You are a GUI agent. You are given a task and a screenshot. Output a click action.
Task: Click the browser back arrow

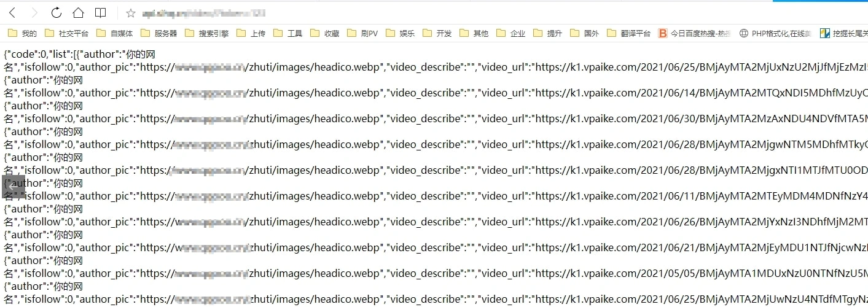click(12, 13)
